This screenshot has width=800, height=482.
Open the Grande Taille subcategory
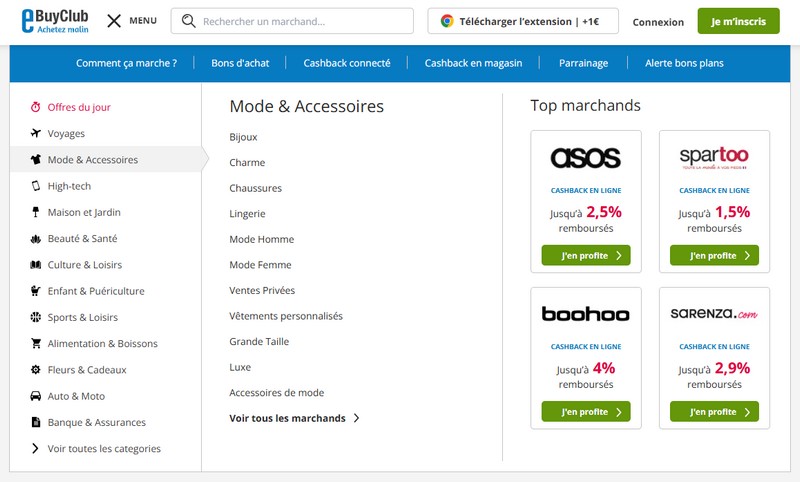(259, 341)
